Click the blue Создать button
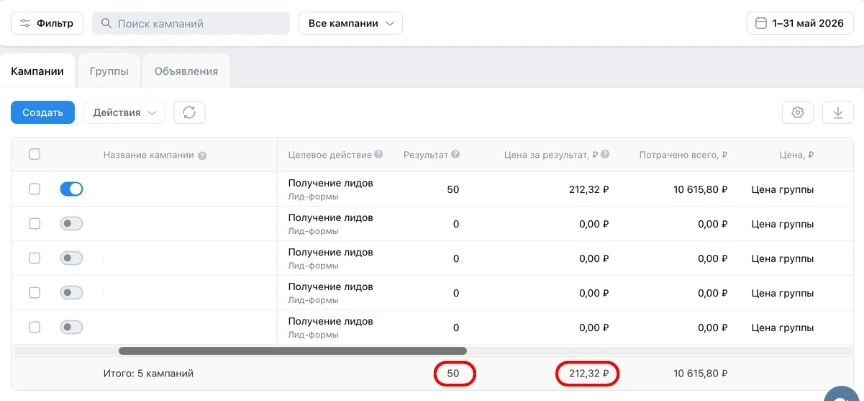The image size is (864, 401). (43, 112)
